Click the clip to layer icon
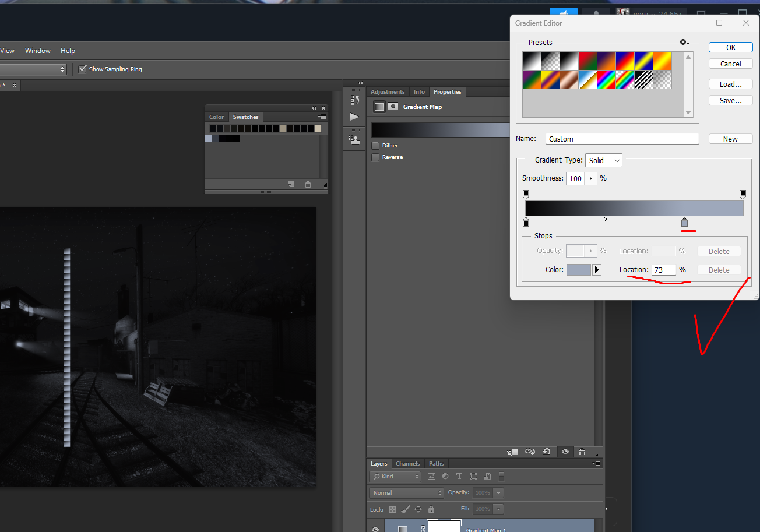760x532 pixels. (x=512, y=452)
